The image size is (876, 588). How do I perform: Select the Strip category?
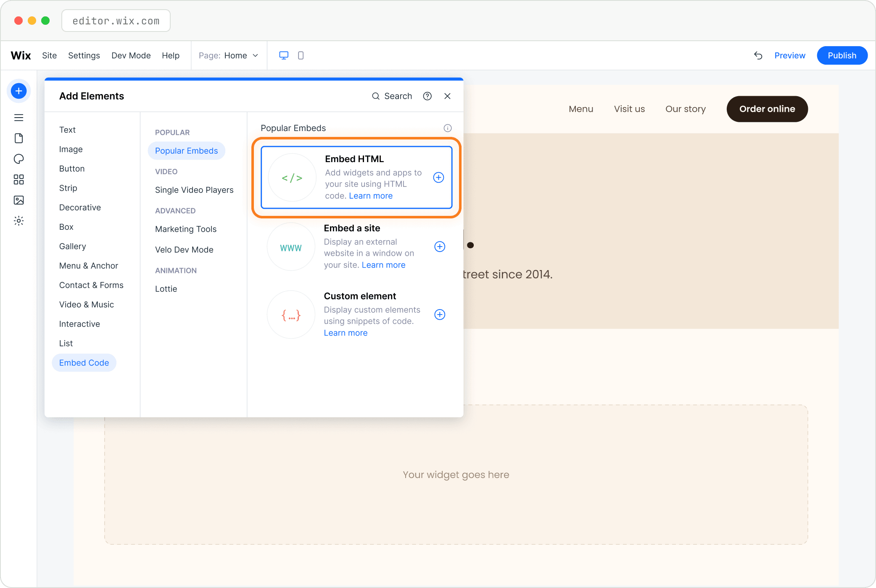[68, 188]
